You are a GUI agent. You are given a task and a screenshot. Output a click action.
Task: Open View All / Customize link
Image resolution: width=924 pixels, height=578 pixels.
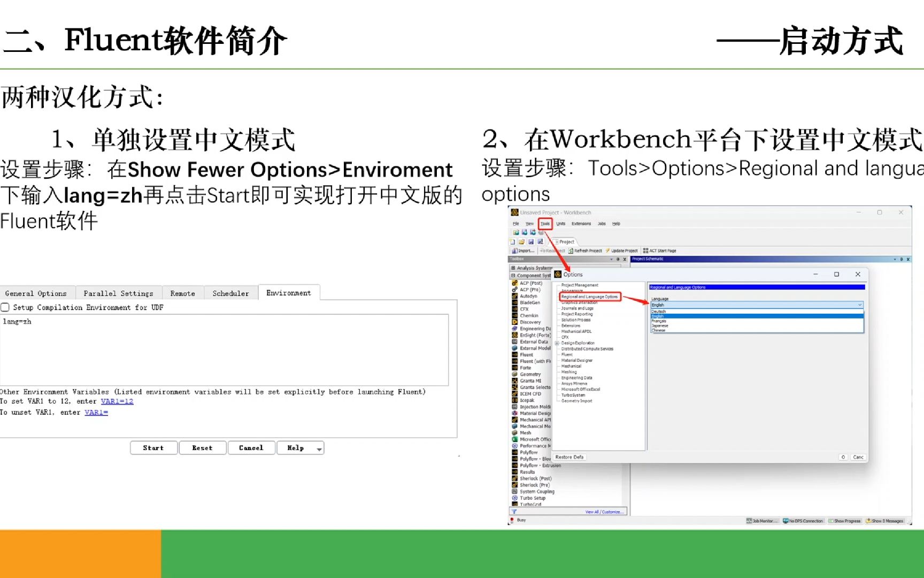(x=604, y=512)
